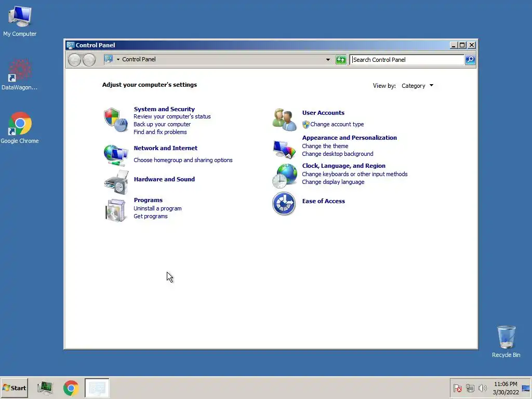Launch Chrome from the taskbar
This screenshot has width=532, height=399.
pos(71,388)
